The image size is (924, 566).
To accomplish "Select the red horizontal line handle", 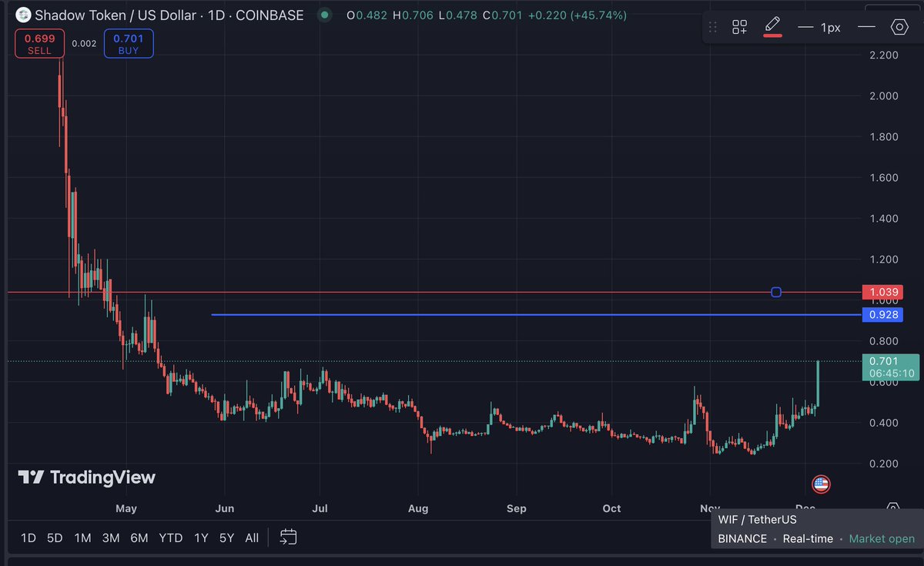I will click(x=776, y=292).
